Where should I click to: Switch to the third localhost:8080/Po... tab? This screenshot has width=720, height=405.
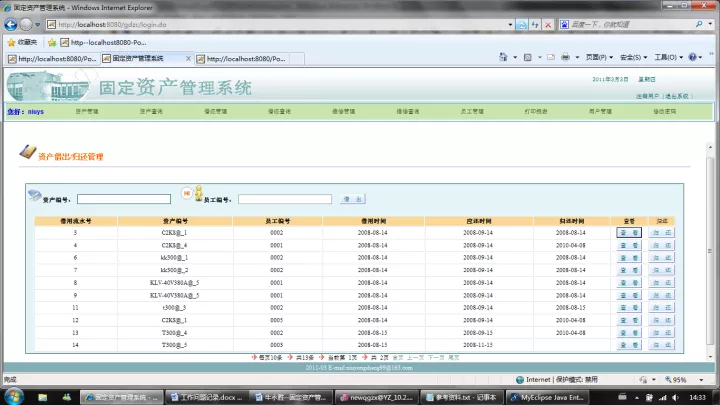tap(242, 59)
